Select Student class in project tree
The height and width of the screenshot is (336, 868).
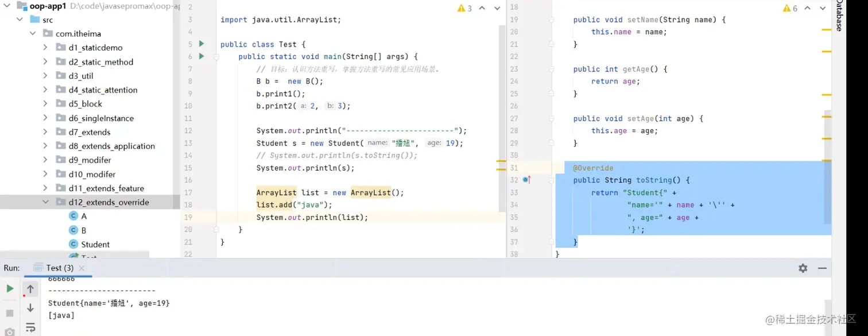click(x=95, y=244)
